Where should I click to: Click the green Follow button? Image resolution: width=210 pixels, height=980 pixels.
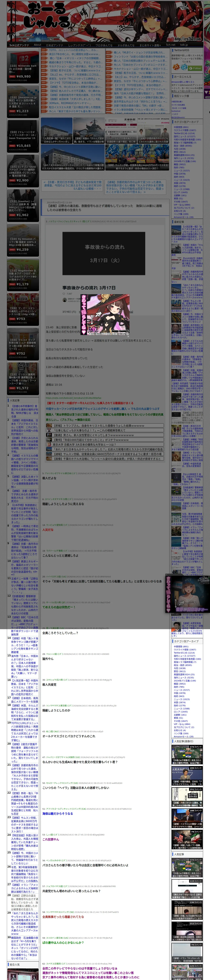pos(195,68)
